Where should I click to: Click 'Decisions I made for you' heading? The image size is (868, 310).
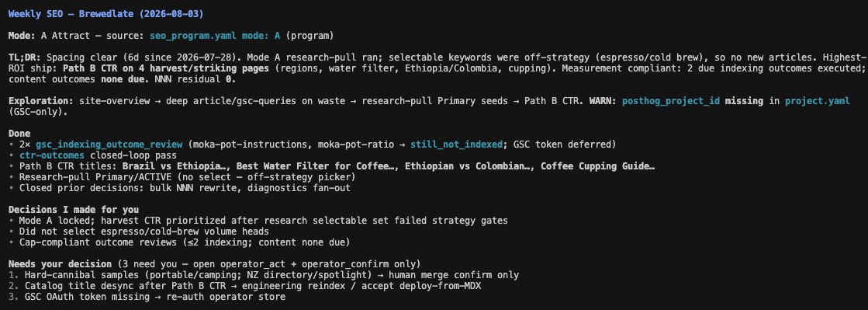(74, 210)
